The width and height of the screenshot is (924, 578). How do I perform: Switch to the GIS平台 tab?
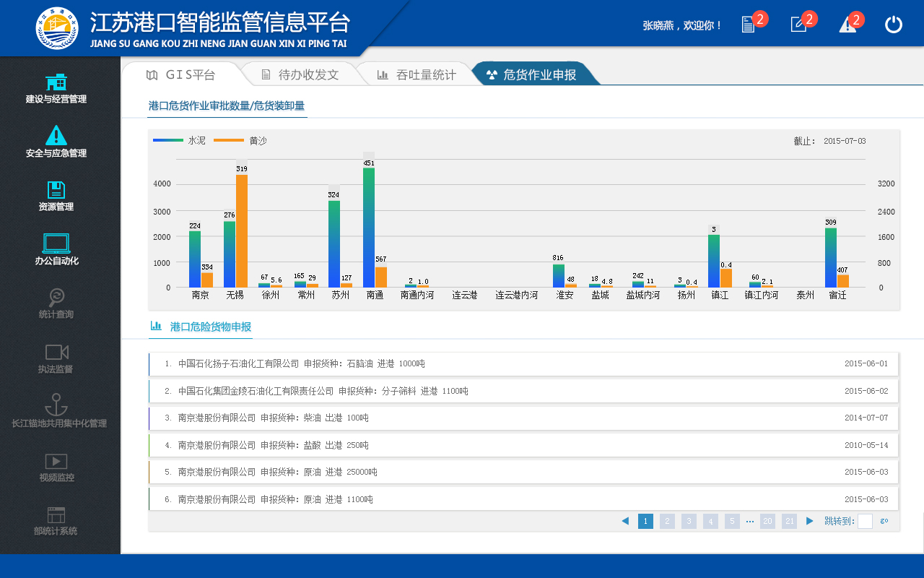(x=181, y=74)
